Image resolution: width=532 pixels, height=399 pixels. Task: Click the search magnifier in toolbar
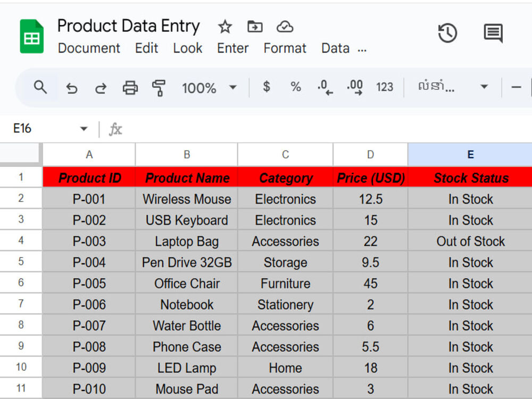pos(40,87)
